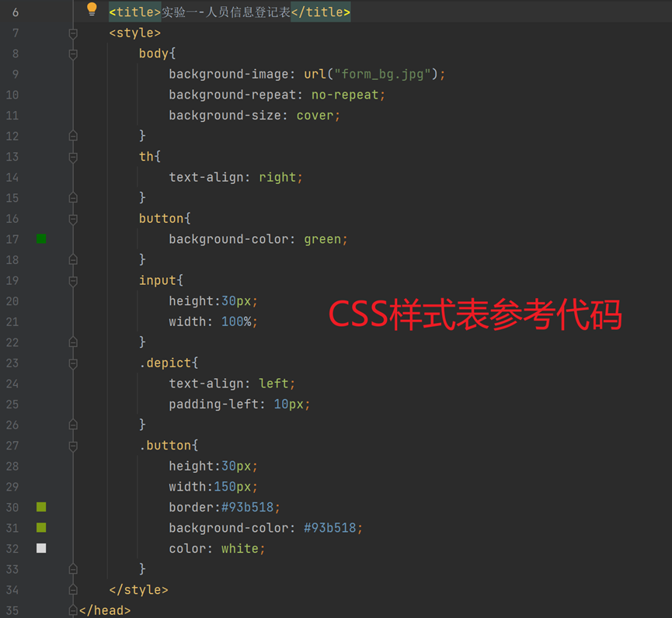Open green color swatch on line 17
The width and height of the screenshot is (672, 618).
(x=41, y=239)
